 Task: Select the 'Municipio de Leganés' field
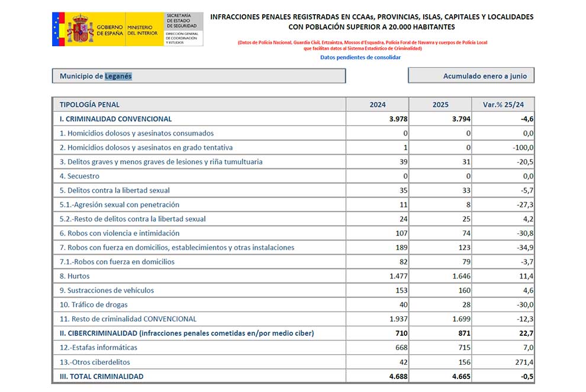point(198,76)
